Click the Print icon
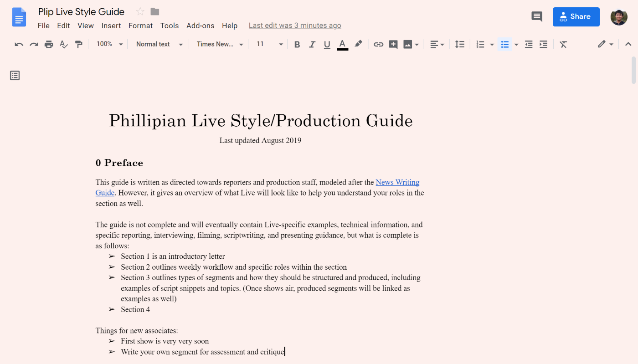The width and height of the screenshot is (638, 364). pos(49,44)
